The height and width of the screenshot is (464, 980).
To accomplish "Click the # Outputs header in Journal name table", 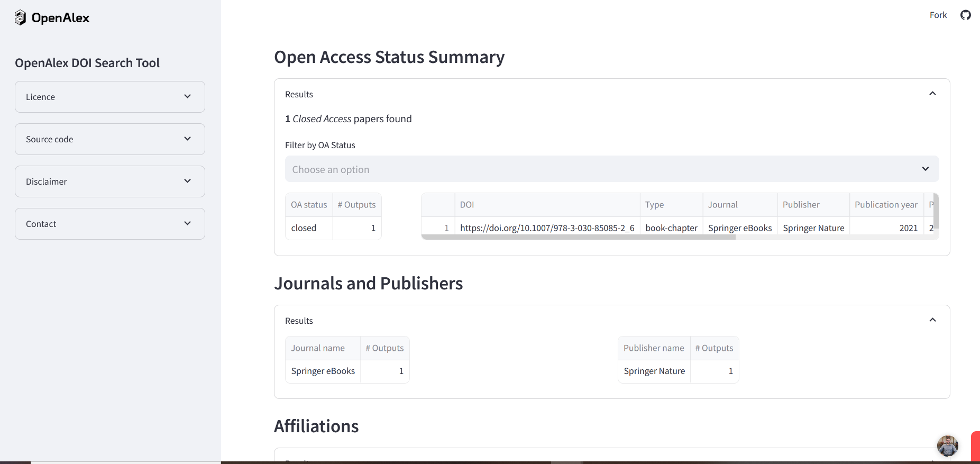I will (385, 348).
